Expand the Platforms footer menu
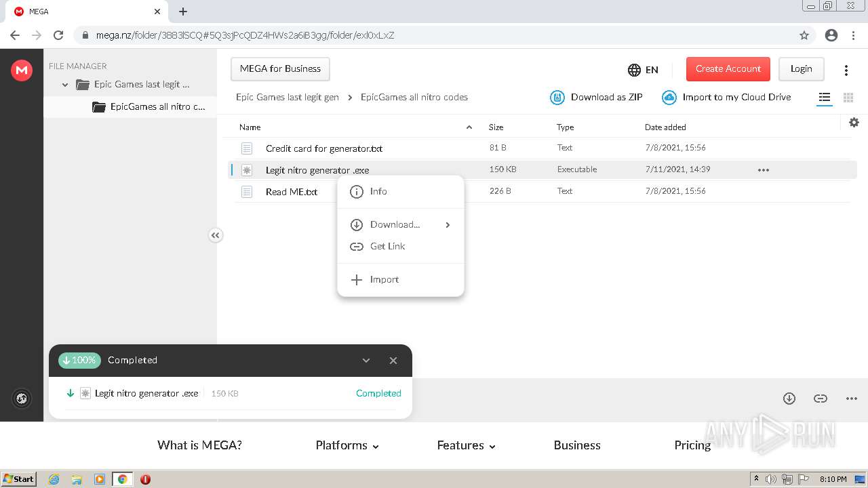The width and height of the screenshot is (868, 488). point(347,445)
